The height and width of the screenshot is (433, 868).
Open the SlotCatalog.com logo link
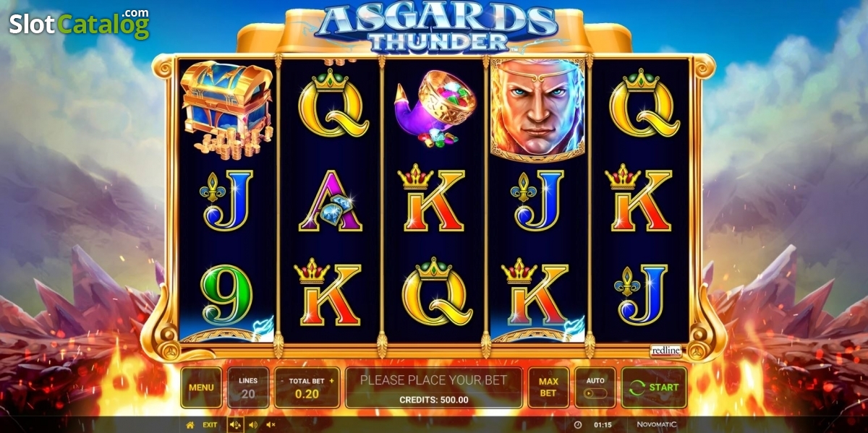pos(80,23)
